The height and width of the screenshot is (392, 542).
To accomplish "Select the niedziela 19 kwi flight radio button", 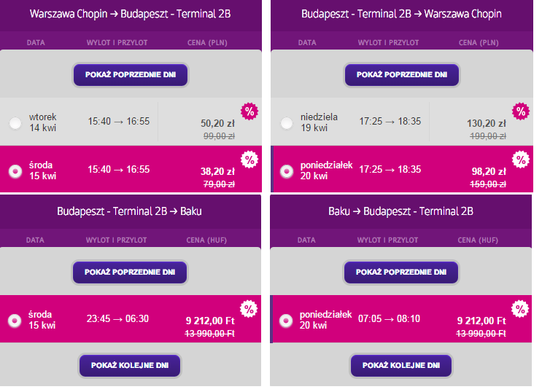I will coord(287,123).
